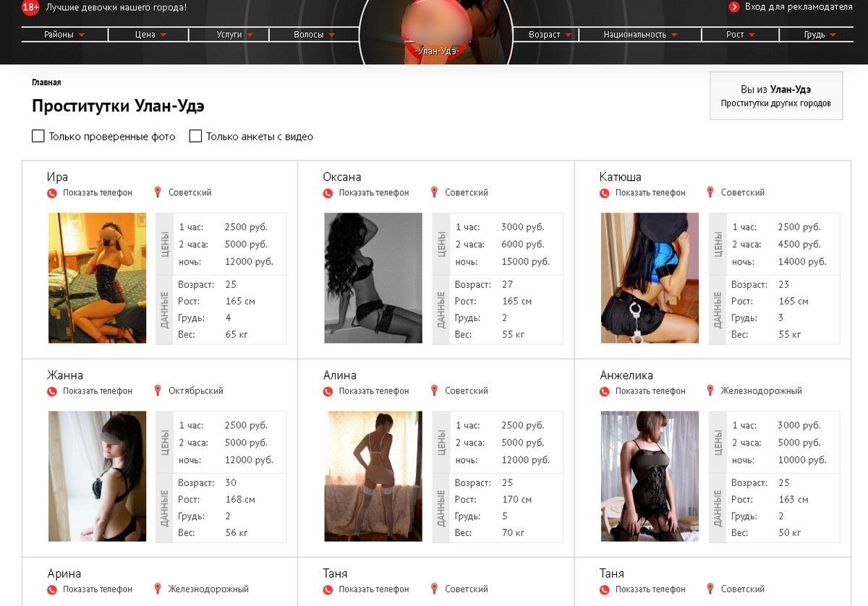The height and width of the screenshot is (606, 868).
Task: Click the phone icon under Анжелика
Action: pyautogui.click(x=605, y=391)
